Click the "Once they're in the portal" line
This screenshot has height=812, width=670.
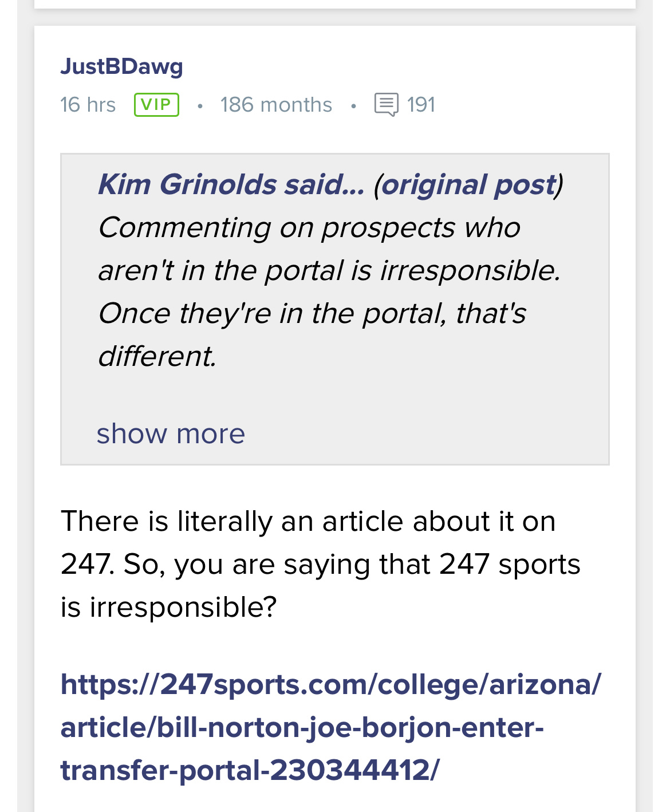tap(312, 314)
